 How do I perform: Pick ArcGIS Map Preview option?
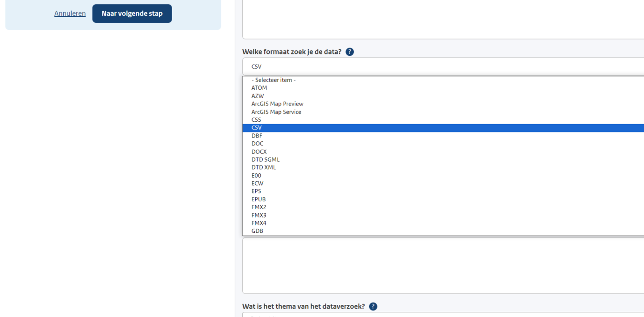[277, 104]
